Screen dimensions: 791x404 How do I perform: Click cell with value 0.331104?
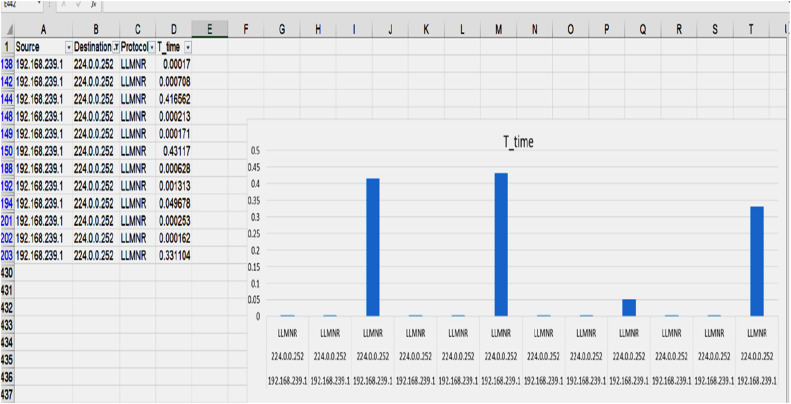174,255
